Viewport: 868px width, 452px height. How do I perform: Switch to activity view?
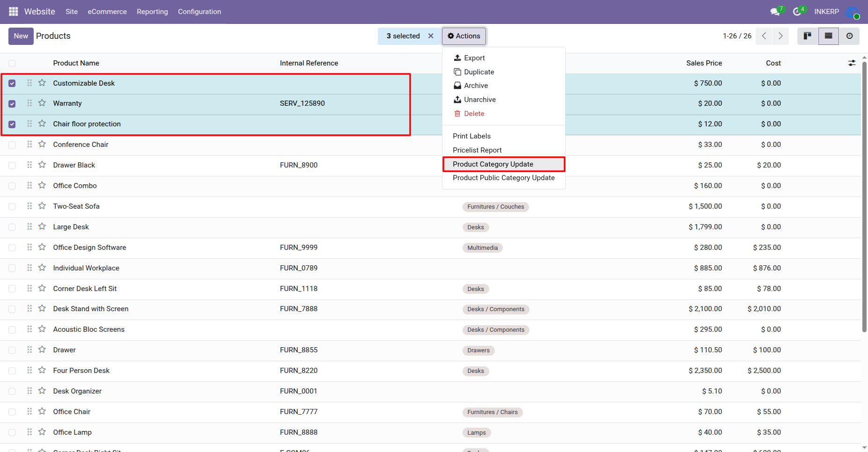tap(849, 36)
